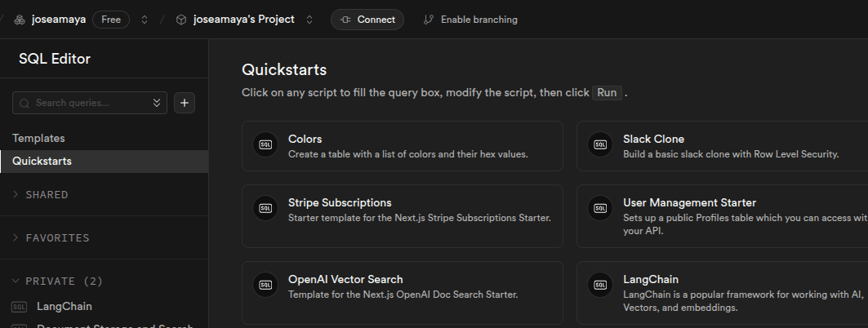Viewport: 868px width, 328px height.
Task: Open the Colors quickstart card
Action: pos(403,146)
